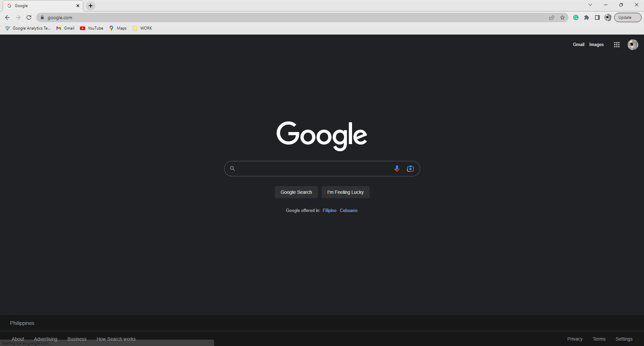644x346 pixels.
Task: Open the Google apps grid launcher
Action: (616, 44)
